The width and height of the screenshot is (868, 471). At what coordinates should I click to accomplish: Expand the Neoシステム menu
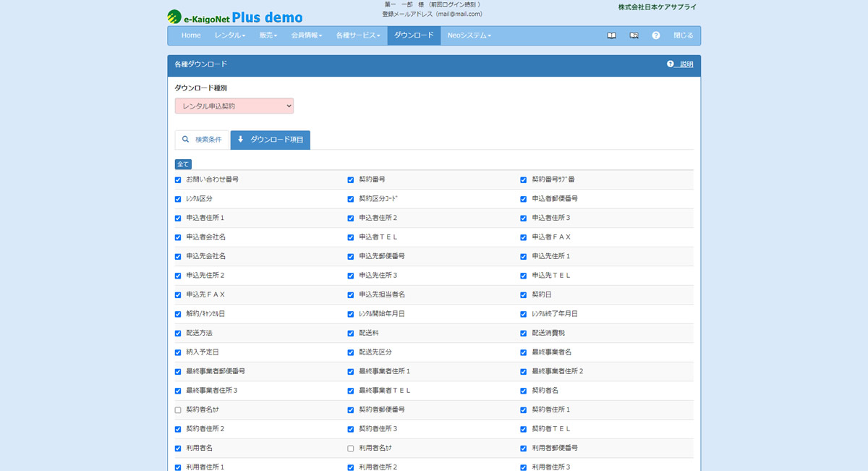pos(469,35)
